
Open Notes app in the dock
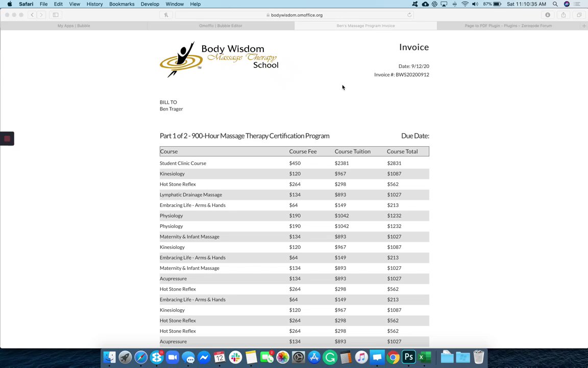[251, 357]
